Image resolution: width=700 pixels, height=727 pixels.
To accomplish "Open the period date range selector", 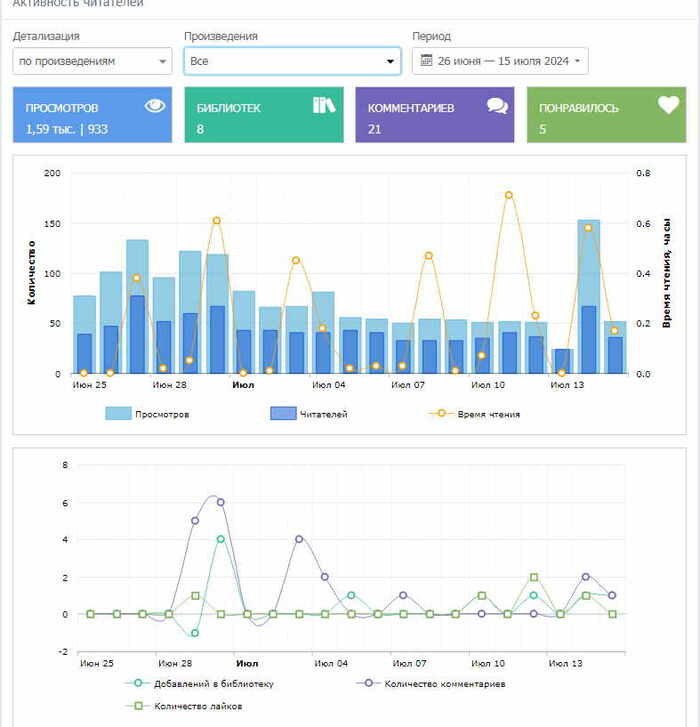I will (501, 61).
